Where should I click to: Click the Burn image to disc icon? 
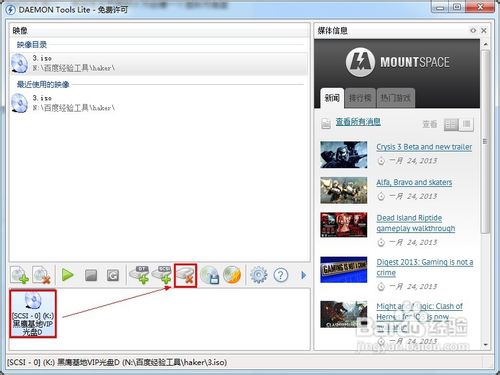pyautogui.click(x=232, y=275)
